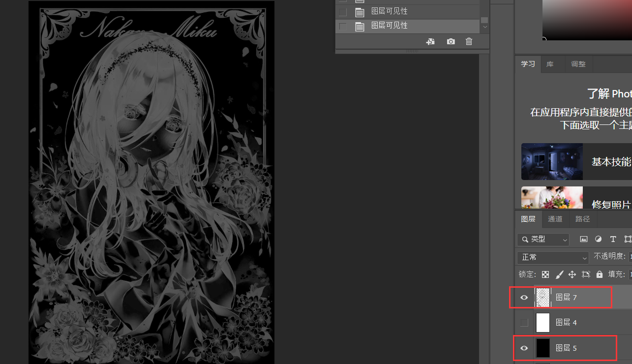Lock all padlock icon
This screenshot has width=632, height=364.
599,274
